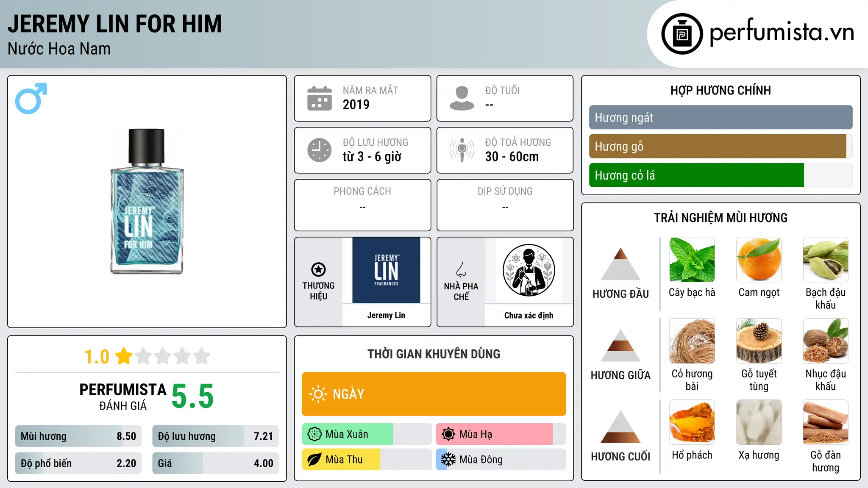Click the calendar icon beside Năm ra mắt
This screenshot has width=868, height=488.
coord(320,98)
